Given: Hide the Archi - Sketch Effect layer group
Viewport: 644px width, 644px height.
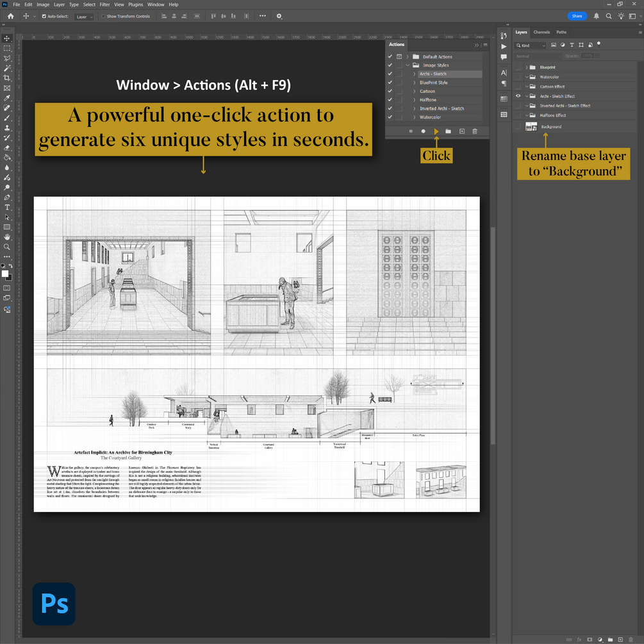Looking at the screenshot, I should (518, 96).
